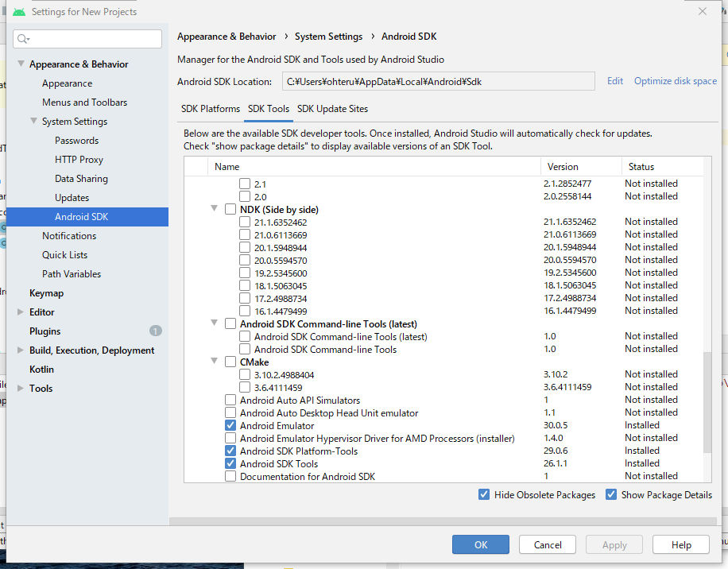Check the 2.1 version checkbox
The image size is (728, 569).
(x=245, y=184)
